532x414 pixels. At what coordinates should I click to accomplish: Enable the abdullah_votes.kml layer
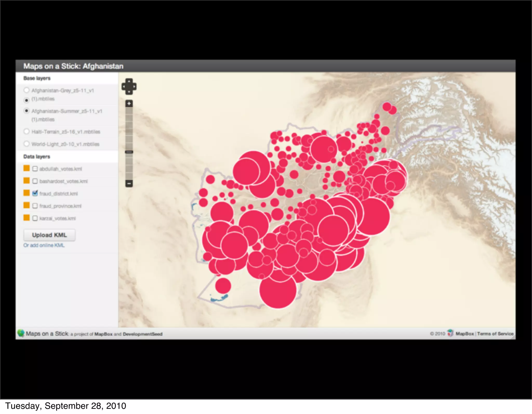pyautogui.click(x=35, y=169)
